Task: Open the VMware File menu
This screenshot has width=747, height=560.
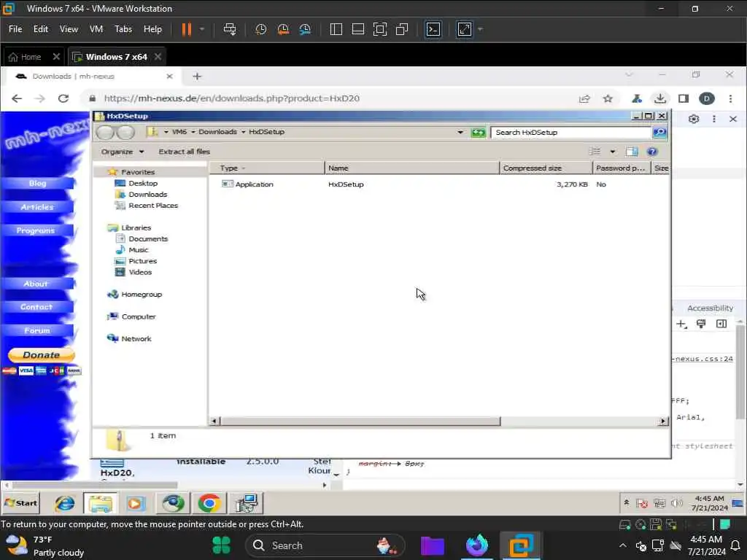Action: pyautogui.click(x=15, y=29)
